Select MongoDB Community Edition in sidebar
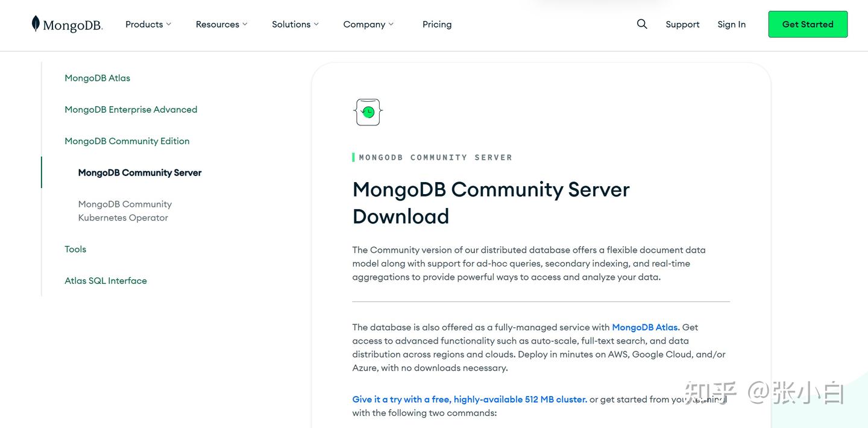This screenshot has height=428, width=868. pos(127,141)
